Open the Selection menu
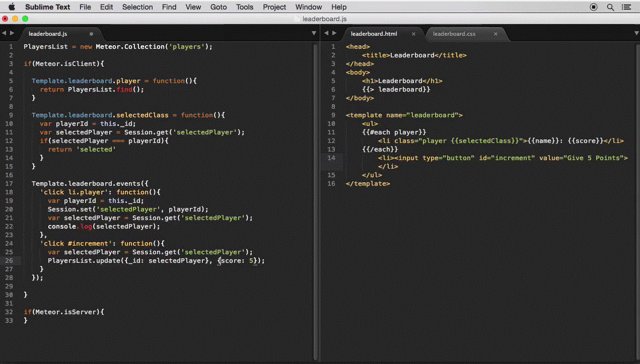The image size is (640, 364). coord(137,7)
